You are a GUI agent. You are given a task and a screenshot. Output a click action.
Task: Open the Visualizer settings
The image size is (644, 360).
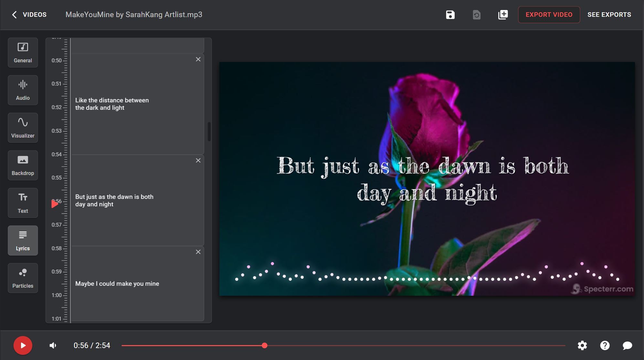coord(23,128)
